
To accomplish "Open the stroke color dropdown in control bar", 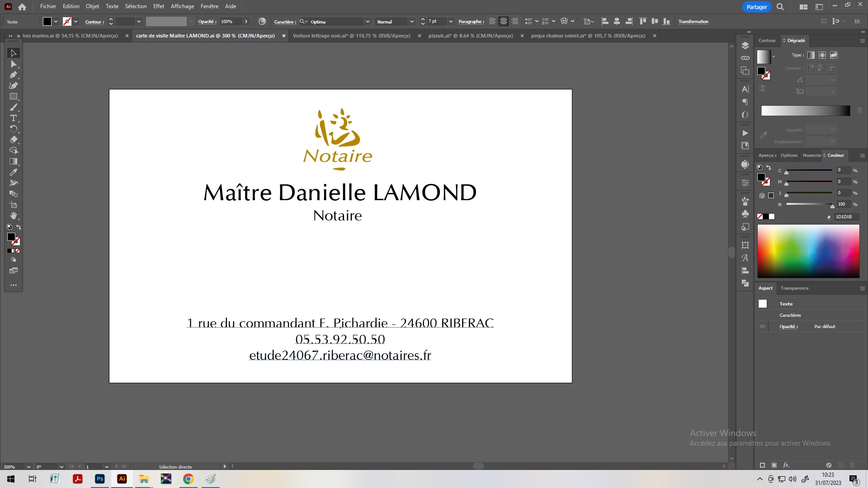I will click(x=76, y=22).
